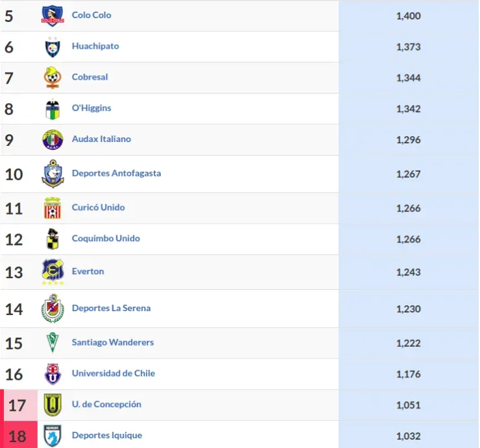Follow the Deportes Antofagasta link
The height and width of the screenshot is (448, 480).
click(116, 173)
